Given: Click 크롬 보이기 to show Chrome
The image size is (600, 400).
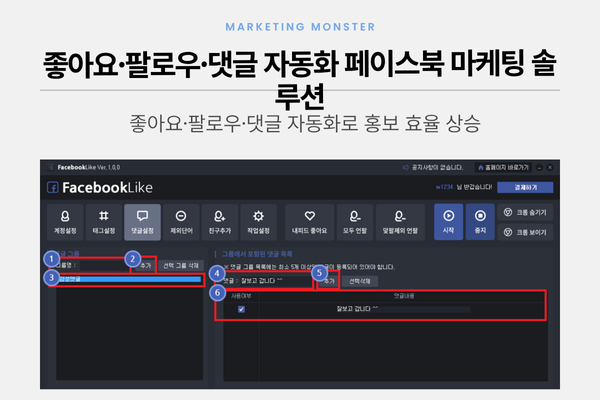Looking at the screenshot, I should [525, 232].
